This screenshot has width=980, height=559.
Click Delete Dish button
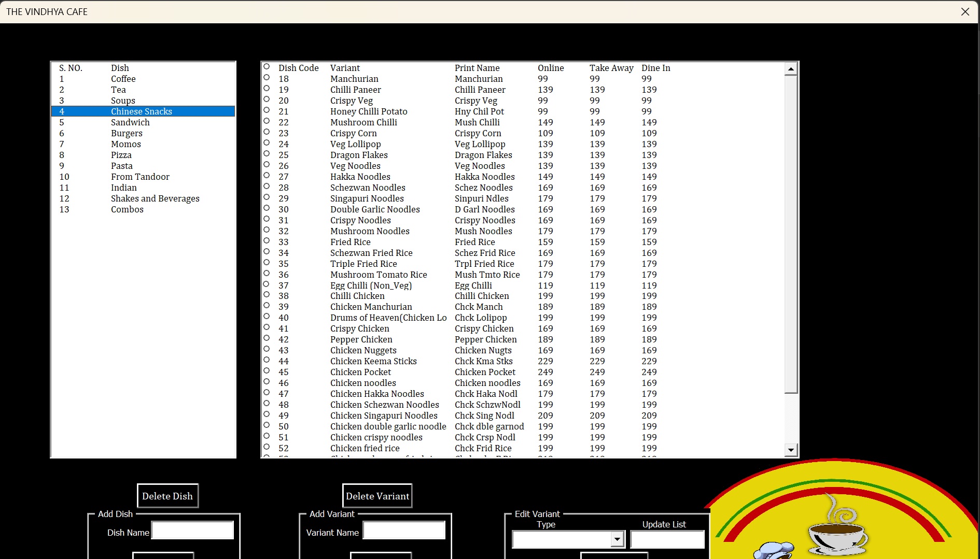(x=167, y=496)
